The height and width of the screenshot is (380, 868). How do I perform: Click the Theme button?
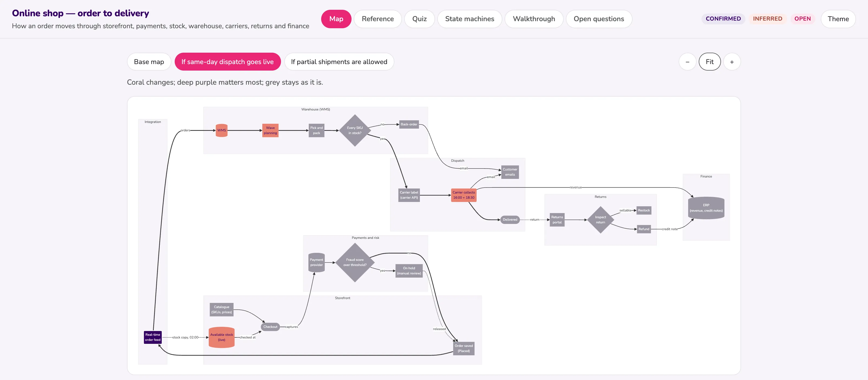838,19
